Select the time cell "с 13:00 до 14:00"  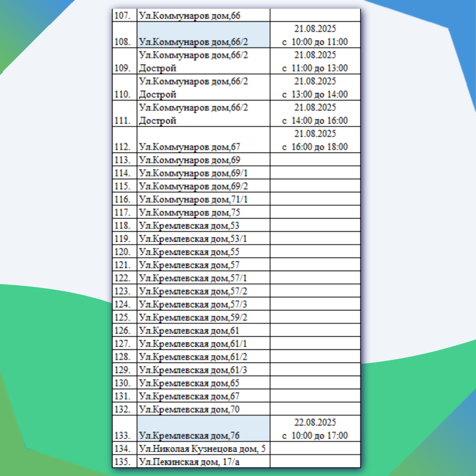click(315, 87)
